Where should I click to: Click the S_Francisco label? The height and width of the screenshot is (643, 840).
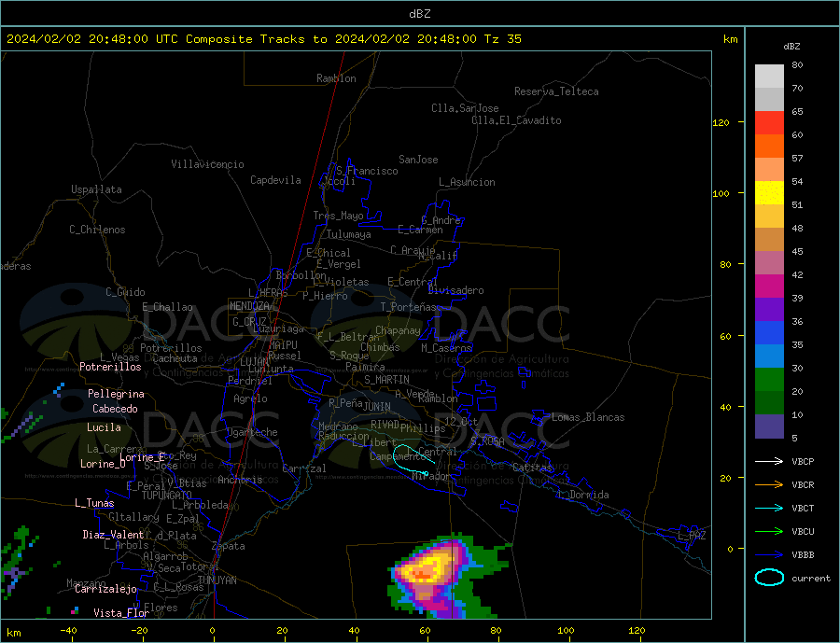click(x=367, y=171)
